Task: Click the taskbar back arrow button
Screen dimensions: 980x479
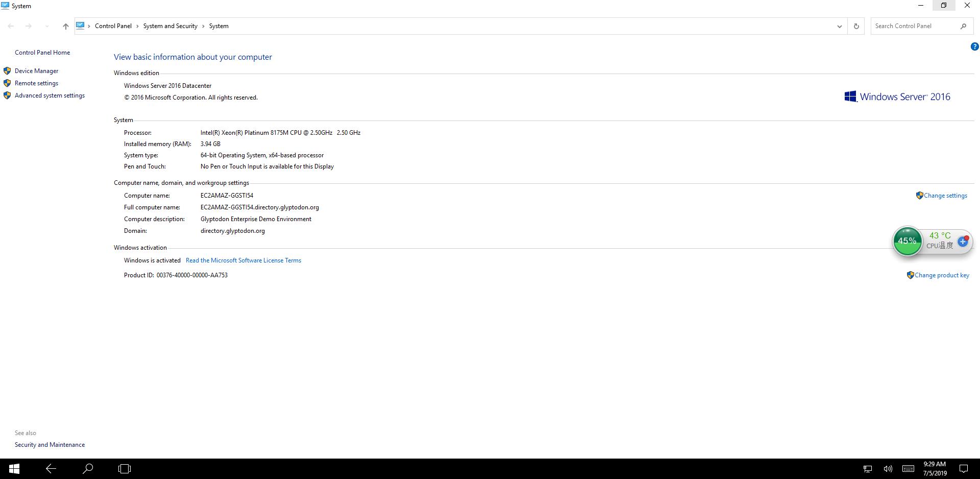Action: 51,469
